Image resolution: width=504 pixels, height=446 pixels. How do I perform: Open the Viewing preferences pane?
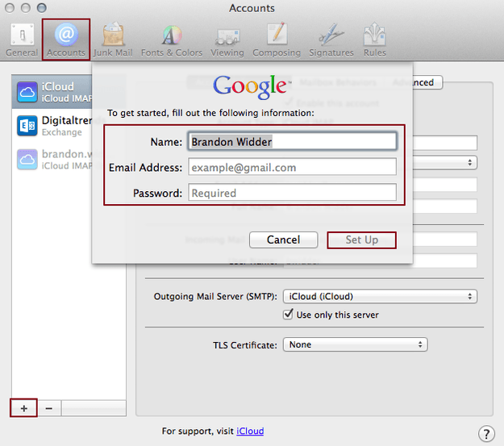(x=227, y=40)
